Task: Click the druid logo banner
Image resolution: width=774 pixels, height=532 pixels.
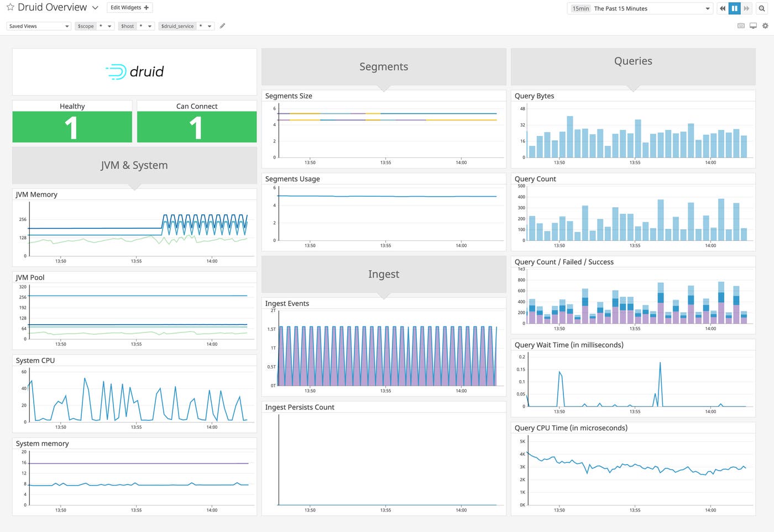Action: coord(134,71)
